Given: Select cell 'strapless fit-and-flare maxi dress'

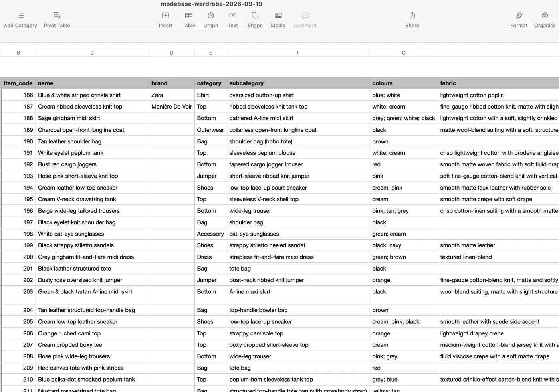Looking at the screenshot, I should point(298,257).
